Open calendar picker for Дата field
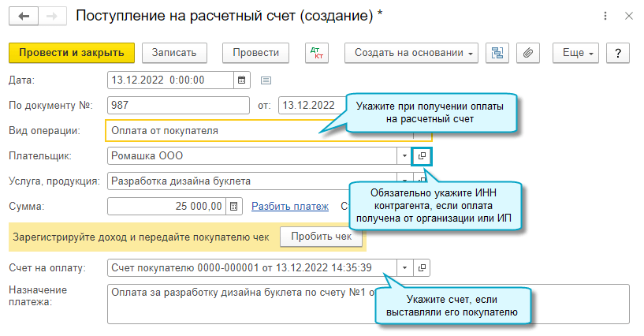644x336 pixels. click(x=242, y=80)
